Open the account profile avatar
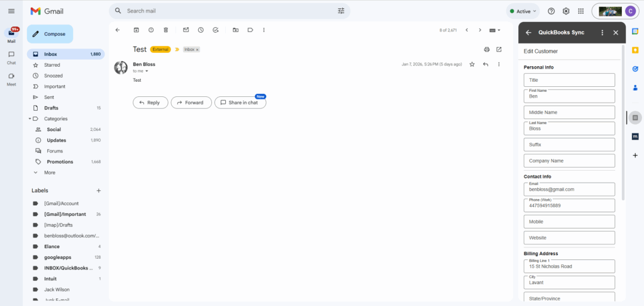The height and width of the screenshot is (306, 644). point(630,11)
